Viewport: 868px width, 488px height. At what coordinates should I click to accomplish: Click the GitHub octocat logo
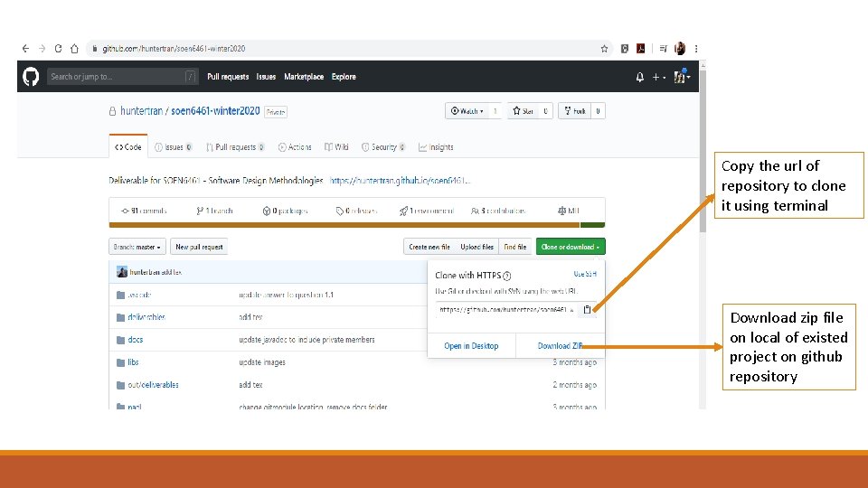coord(31,76)
